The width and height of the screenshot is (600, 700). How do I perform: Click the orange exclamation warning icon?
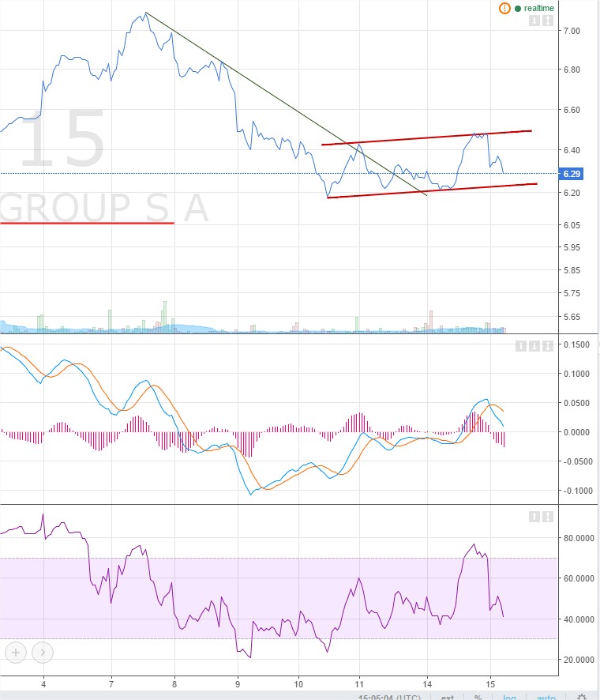[x=504, y=8]
